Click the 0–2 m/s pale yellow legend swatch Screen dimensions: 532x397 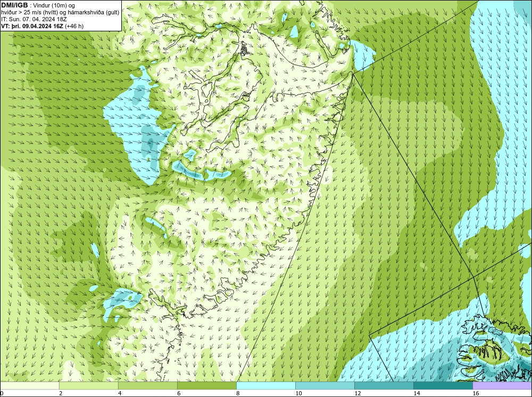(x=30, y=385)
